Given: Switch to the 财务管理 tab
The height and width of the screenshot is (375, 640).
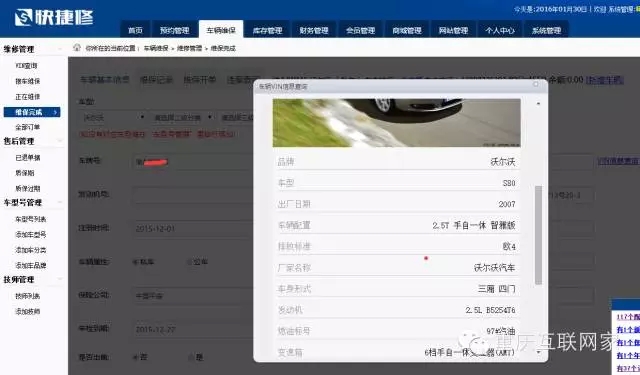Looking at the screenshot, I should coord(314,30).
